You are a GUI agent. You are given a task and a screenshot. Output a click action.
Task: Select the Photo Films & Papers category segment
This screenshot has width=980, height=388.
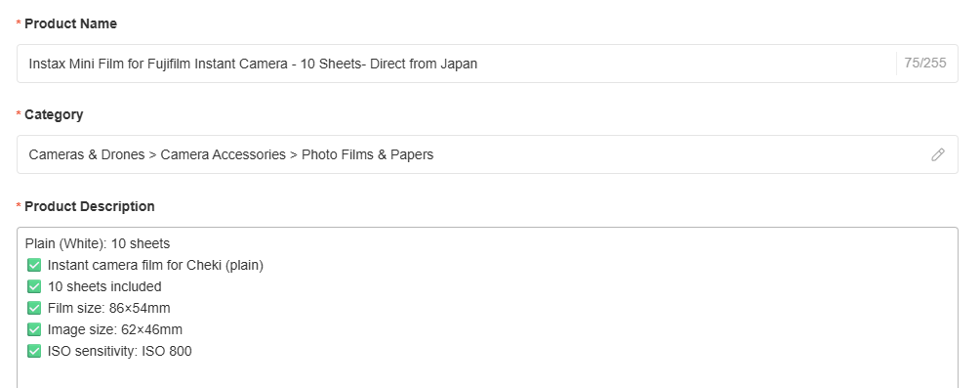367,154
